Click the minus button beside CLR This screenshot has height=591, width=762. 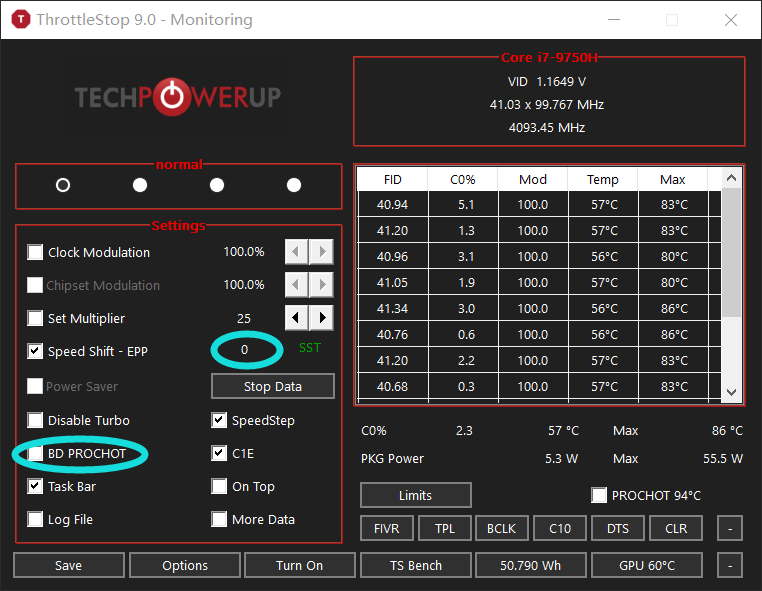pos(730,528)
